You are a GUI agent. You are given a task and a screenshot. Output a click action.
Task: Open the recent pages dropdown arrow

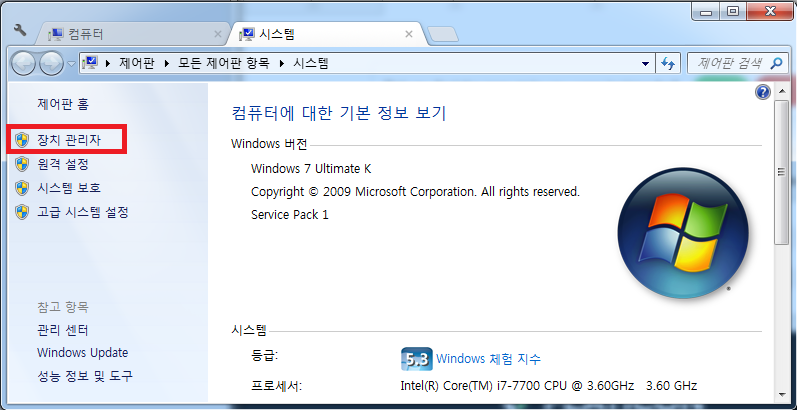[72, 64]
